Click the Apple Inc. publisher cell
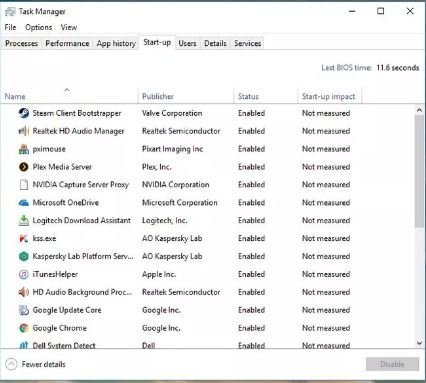 [x=159, y=274]
